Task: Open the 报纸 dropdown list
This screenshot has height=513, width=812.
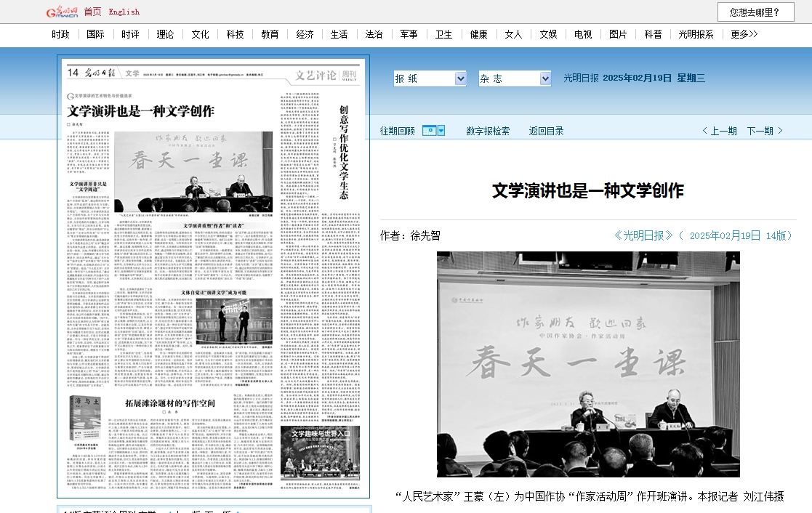Action: [x=429, y=78]
